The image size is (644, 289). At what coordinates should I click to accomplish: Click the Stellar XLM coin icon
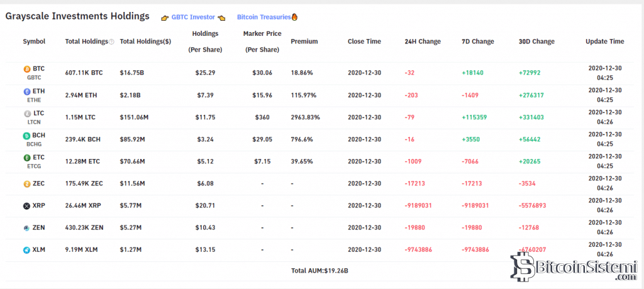[x=26, y=249]
